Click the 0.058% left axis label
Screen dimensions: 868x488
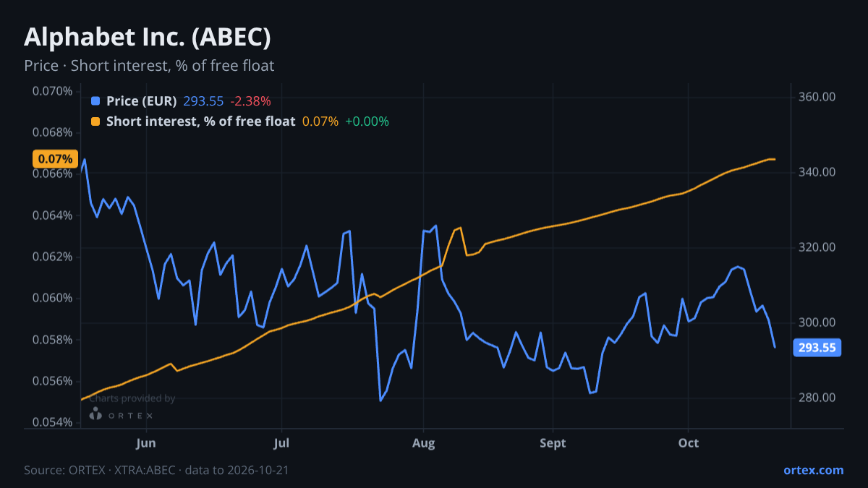pyautogui.click(x=52, y=340)
